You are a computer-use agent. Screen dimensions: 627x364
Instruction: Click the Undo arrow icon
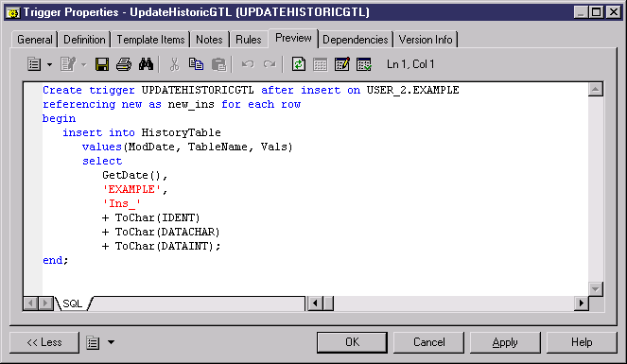248,64
